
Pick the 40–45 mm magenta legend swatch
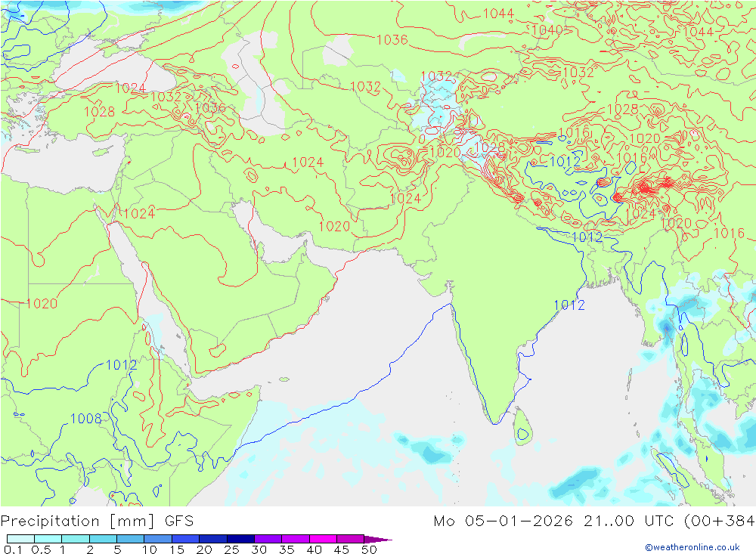click(323, 539)
